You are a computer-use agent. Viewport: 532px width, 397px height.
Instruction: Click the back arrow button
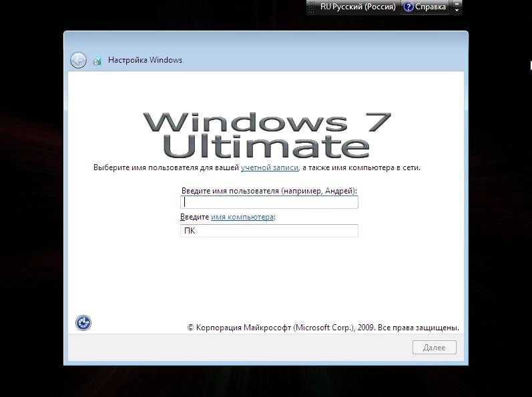tap(78, 60)
